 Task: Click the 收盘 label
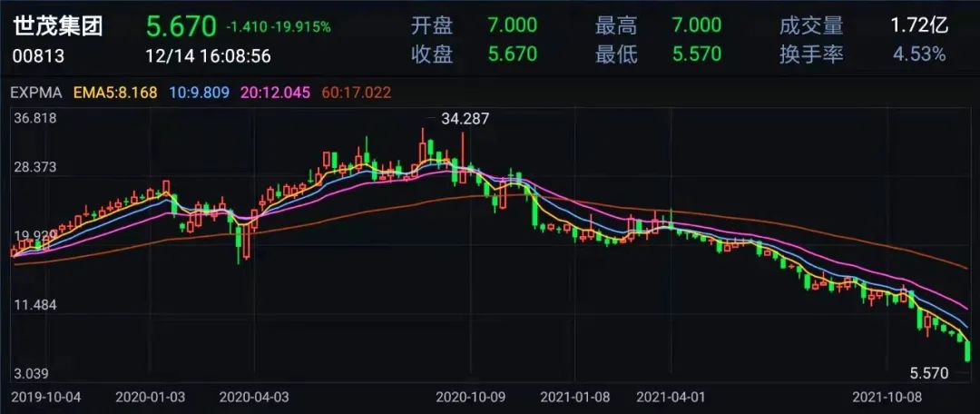[x=432, y=54]
